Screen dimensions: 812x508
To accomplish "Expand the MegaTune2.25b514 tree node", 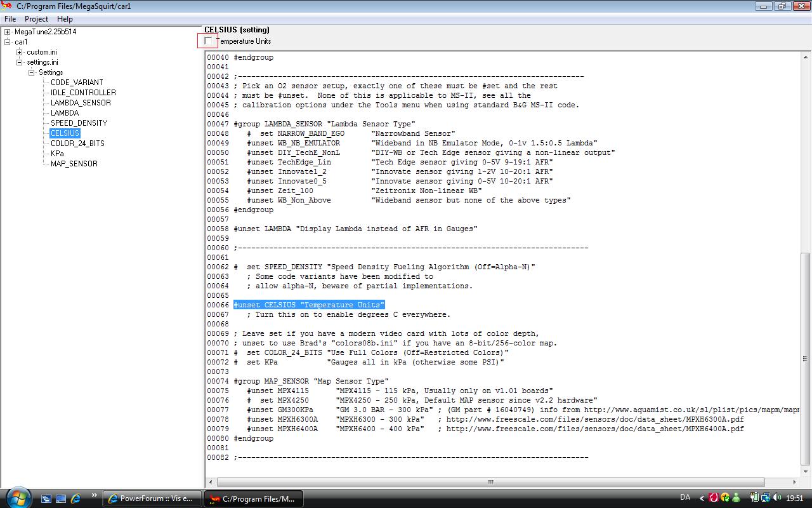I will coord(7,32).
